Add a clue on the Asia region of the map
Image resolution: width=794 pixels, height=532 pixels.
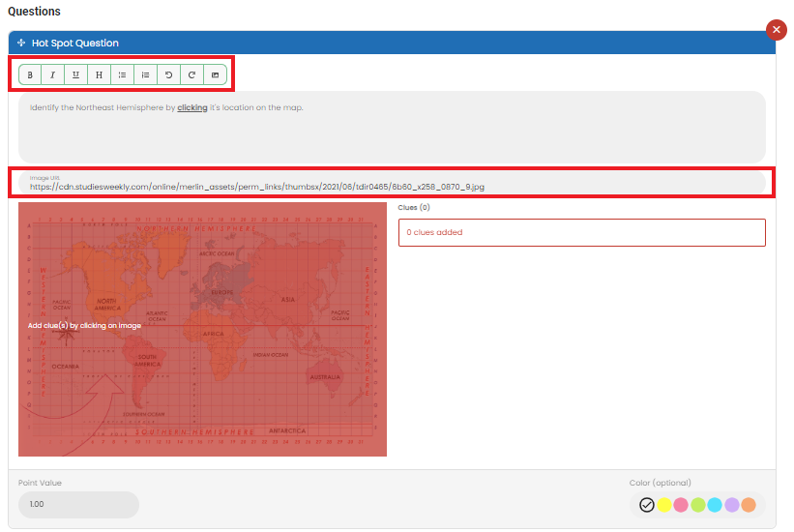288,300
